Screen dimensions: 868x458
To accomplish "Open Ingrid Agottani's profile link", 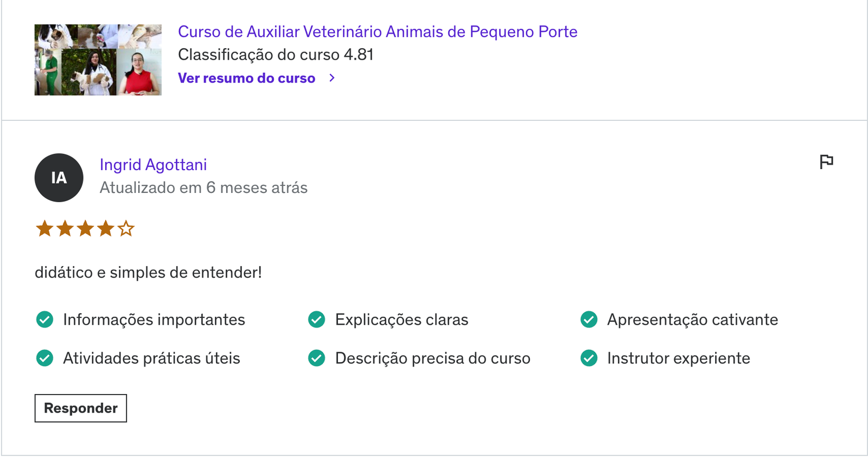I will (x=153, y=165).
